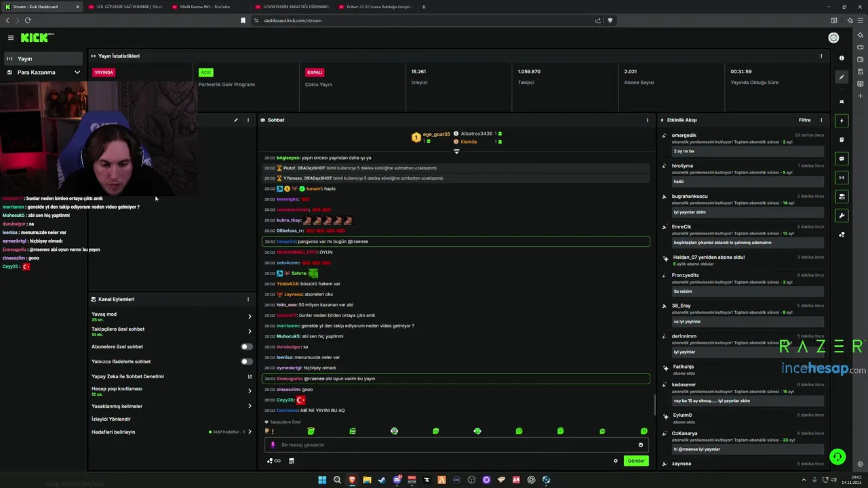Expand Hesap yaşı kısıtlaması settings
The width and height of the screenshot is (868, 488).
(x=250, y=391)
